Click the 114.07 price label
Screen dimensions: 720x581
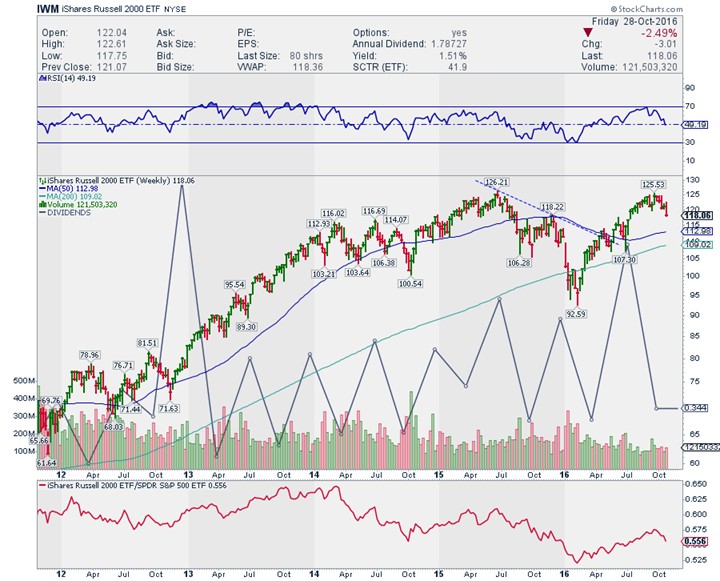396,220
